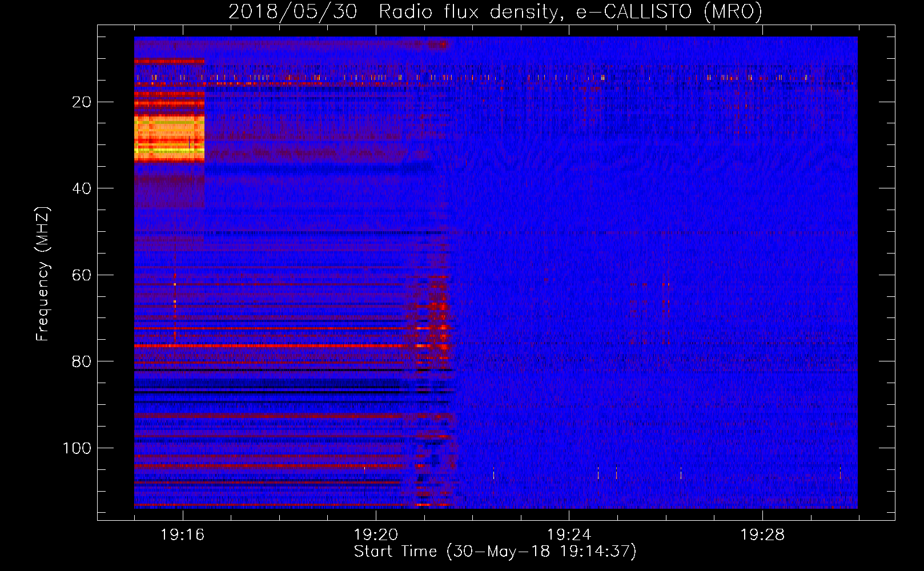
Task: Select the '19:20' time axis label
Action: click(376, 535)
